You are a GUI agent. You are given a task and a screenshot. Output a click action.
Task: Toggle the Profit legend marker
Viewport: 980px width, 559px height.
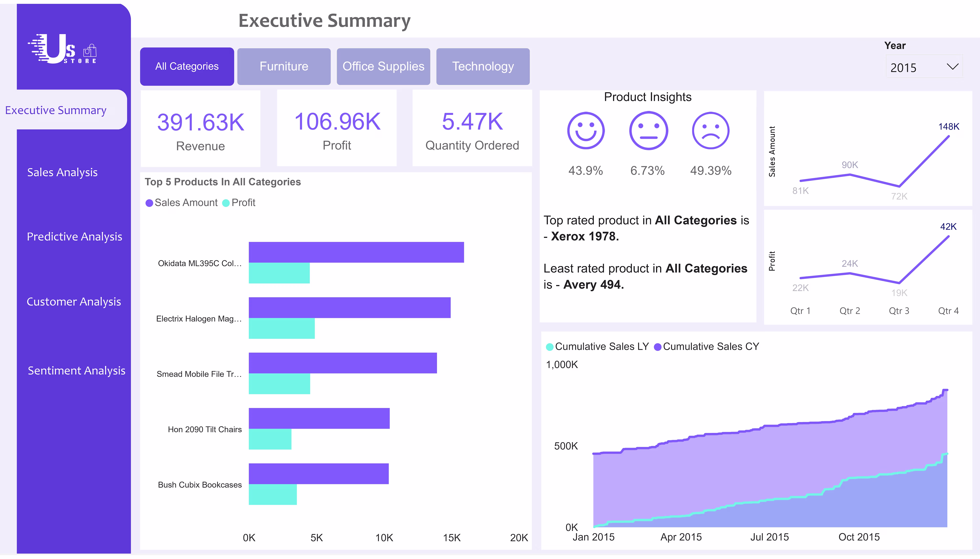(226, 203)
